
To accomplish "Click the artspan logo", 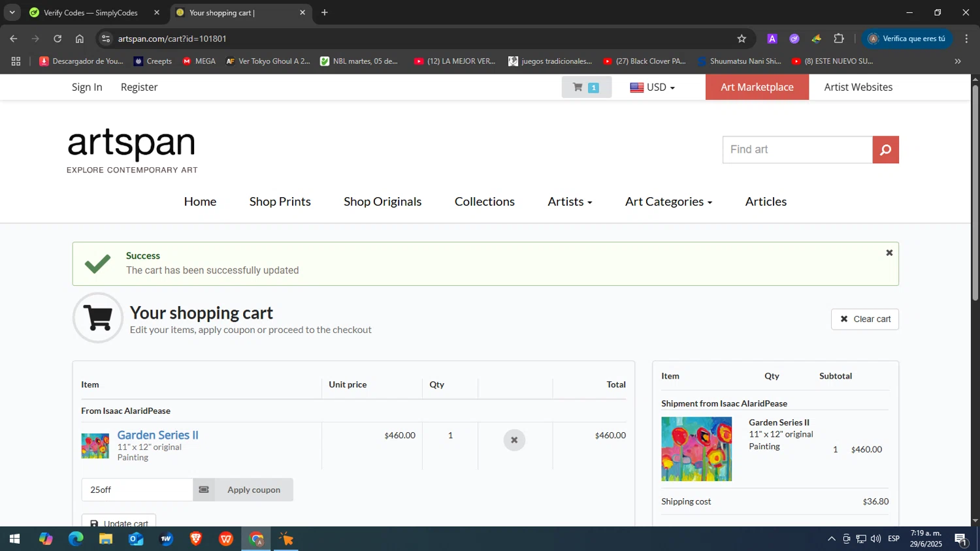I will tap(132, 151).
